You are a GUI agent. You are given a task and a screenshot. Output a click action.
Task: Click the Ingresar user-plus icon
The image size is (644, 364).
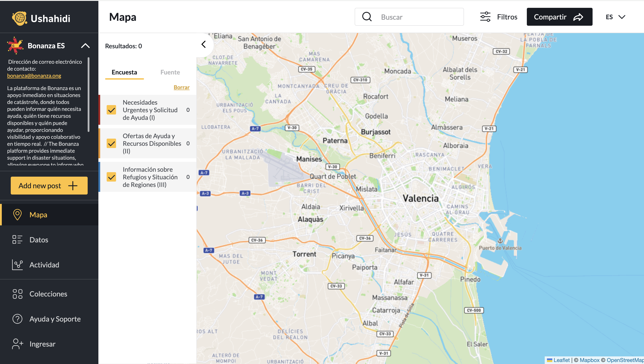tap(17, 344)
